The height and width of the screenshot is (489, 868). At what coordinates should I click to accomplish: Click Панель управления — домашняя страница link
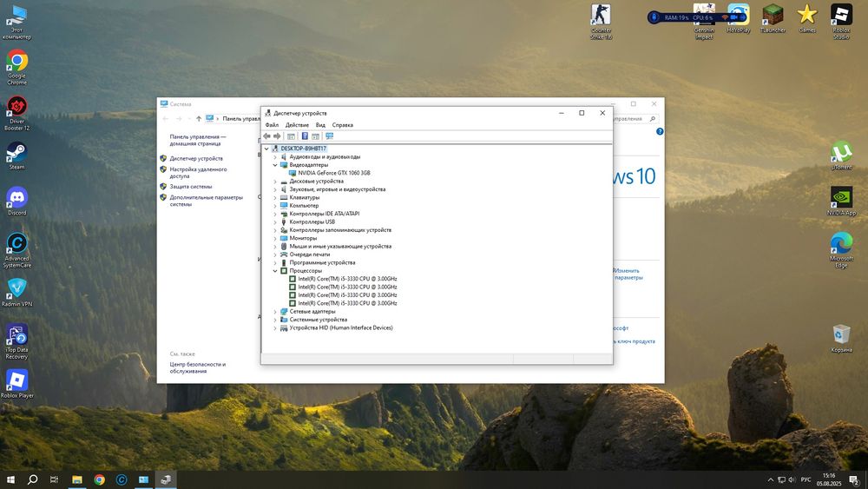(198, 140)
